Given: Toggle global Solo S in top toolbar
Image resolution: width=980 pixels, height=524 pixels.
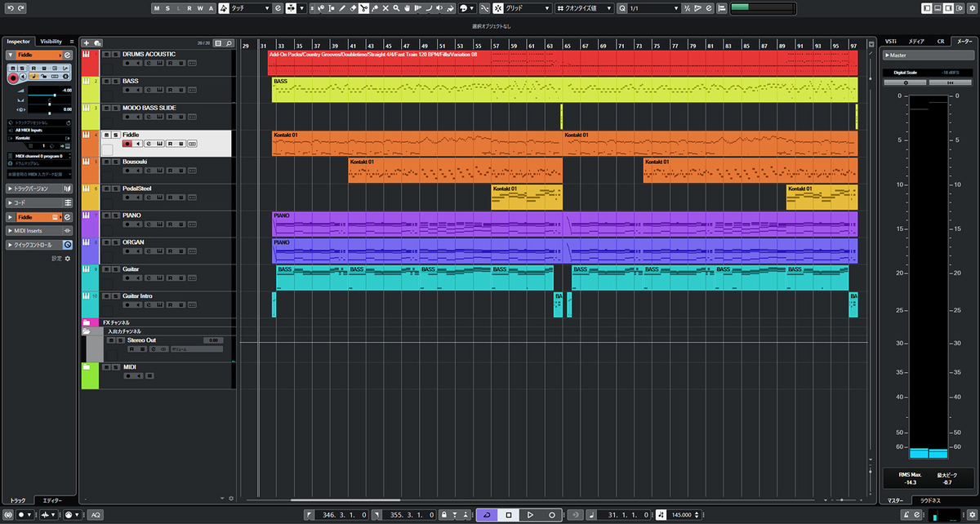Looking at the screenshot, I should 167,7.
